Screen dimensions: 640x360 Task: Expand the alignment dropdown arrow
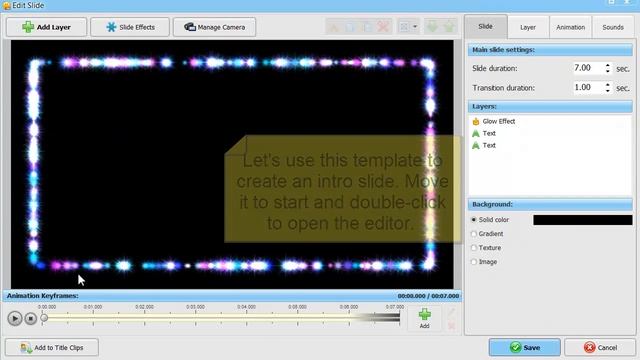click(x=415, y=27)
